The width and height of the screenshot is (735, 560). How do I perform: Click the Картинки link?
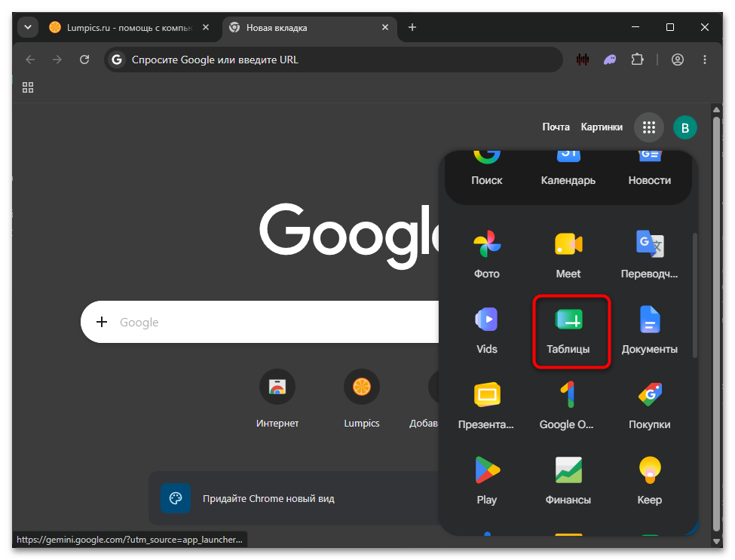(602, 127)
